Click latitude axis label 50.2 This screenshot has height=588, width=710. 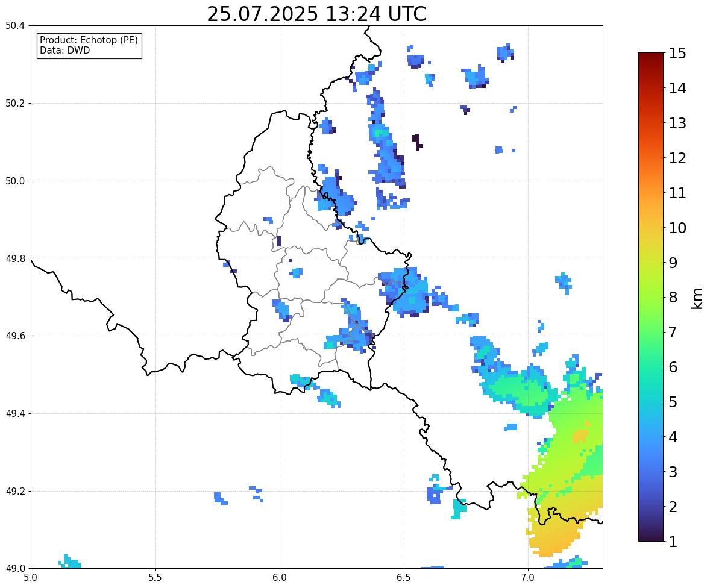[x=15, y=103]
